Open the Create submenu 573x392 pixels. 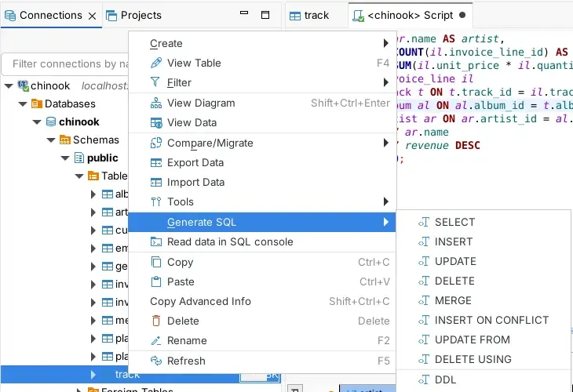pos(262,43)
